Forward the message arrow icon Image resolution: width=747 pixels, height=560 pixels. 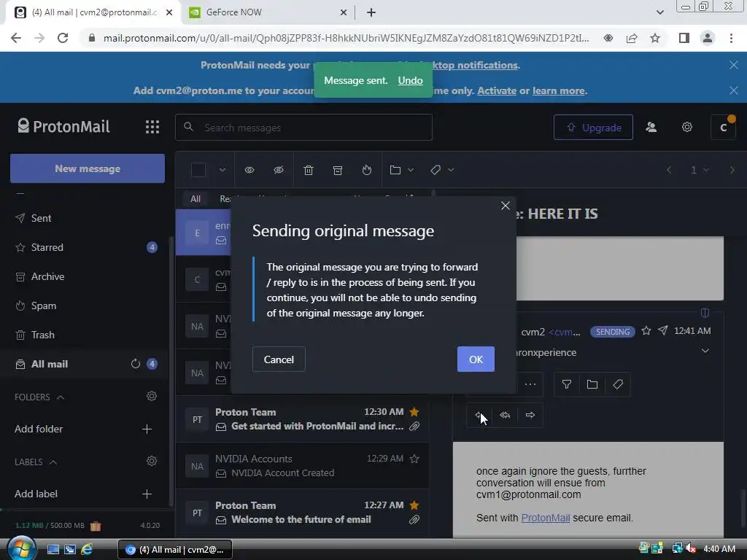pos(530,415)
